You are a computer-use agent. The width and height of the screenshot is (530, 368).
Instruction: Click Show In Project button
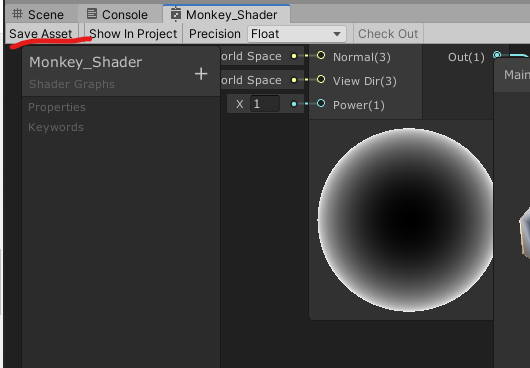coord(133,34)
